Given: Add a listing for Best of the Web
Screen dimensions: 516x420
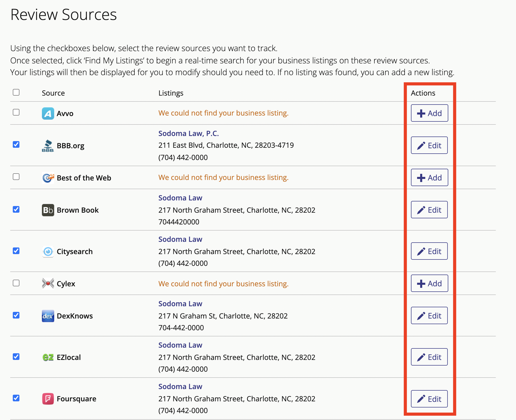Looking at the screenshot, I should coord(429,177).
